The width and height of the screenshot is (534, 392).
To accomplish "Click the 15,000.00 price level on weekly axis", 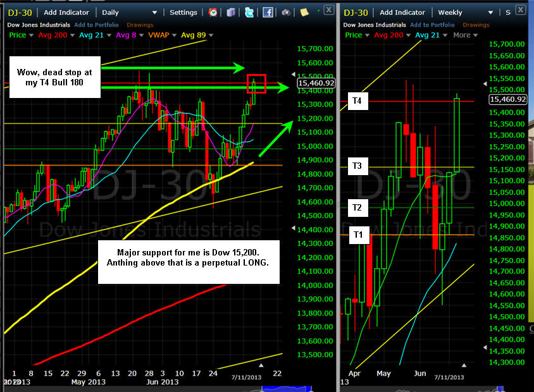I will 507,204.
